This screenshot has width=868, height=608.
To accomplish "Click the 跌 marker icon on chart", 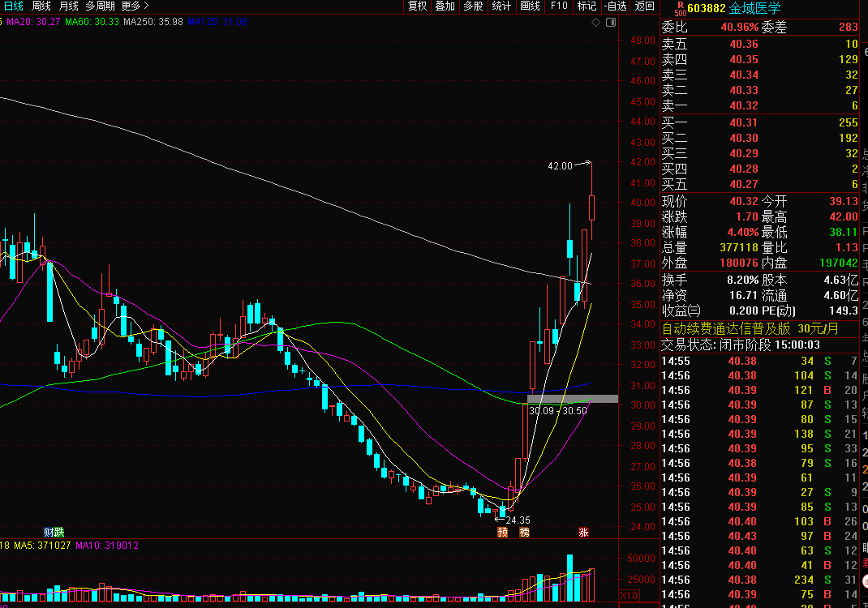I will pyautogui.click(x=59, y=533).
